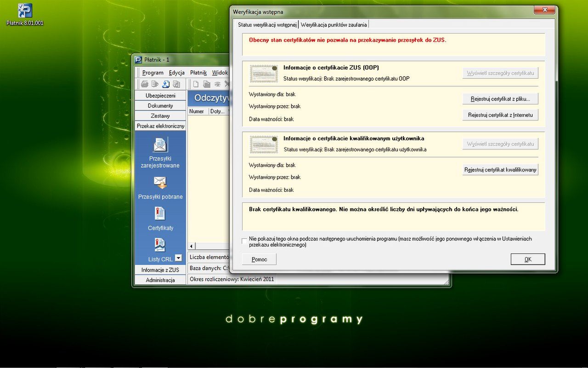This screenshot has height=368, width=588.
Task: Click the red 'Obecny stan certyfikatów' warning text
Action: tap(348, 40)
